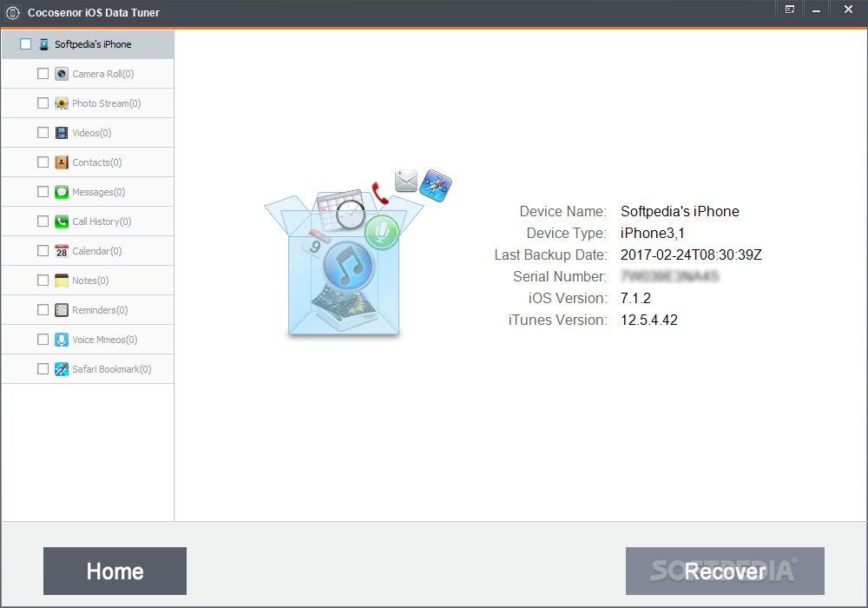The height and width of the screenshot is (608, 868).
Task: Open the Videos(0) category
Action: coord(92,133)
